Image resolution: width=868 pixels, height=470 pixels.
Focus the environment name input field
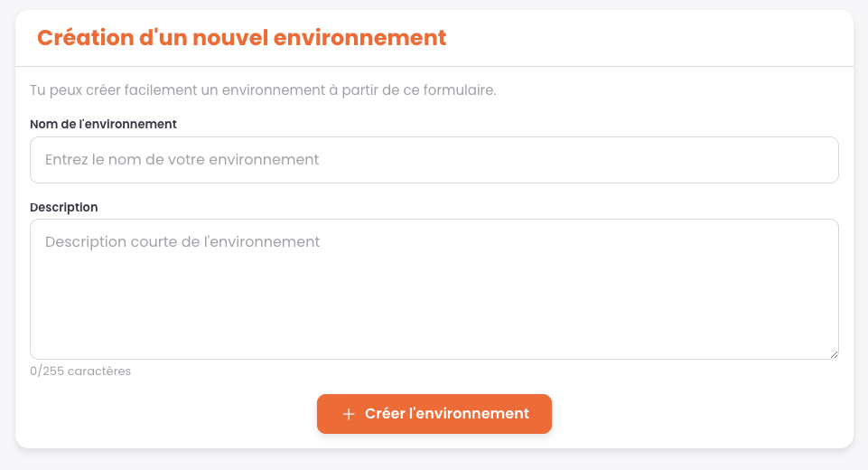[434, 160]
